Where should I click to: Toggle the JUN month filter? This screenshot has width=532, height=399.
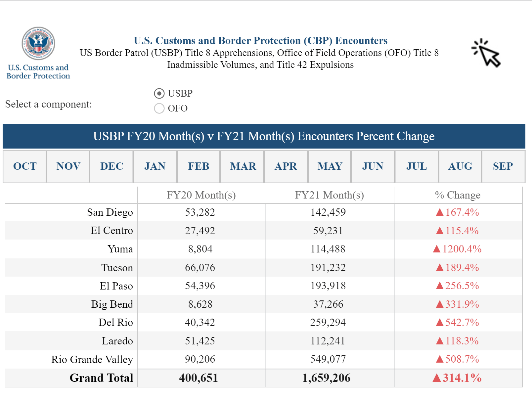(373, 166)
